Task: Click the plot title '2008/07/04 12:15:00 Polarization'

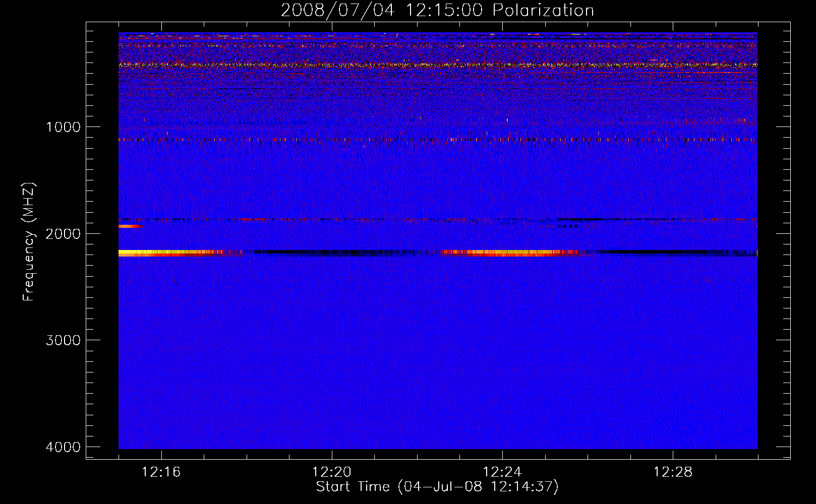Action: [x=437, y=10]
